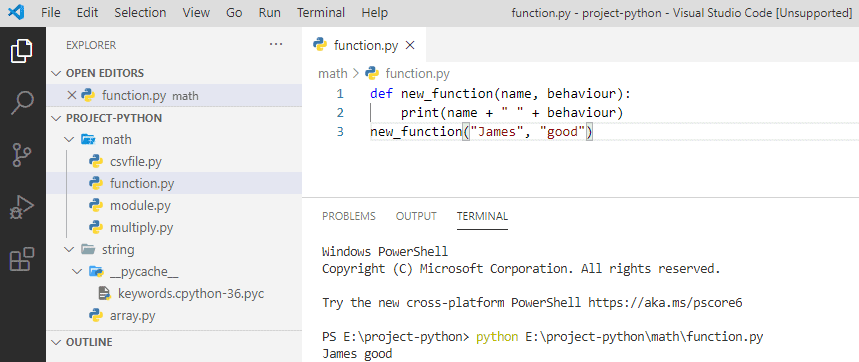Collapse the math folder chevron
This screenshot has height=362, width=859.
click(69, 140)
